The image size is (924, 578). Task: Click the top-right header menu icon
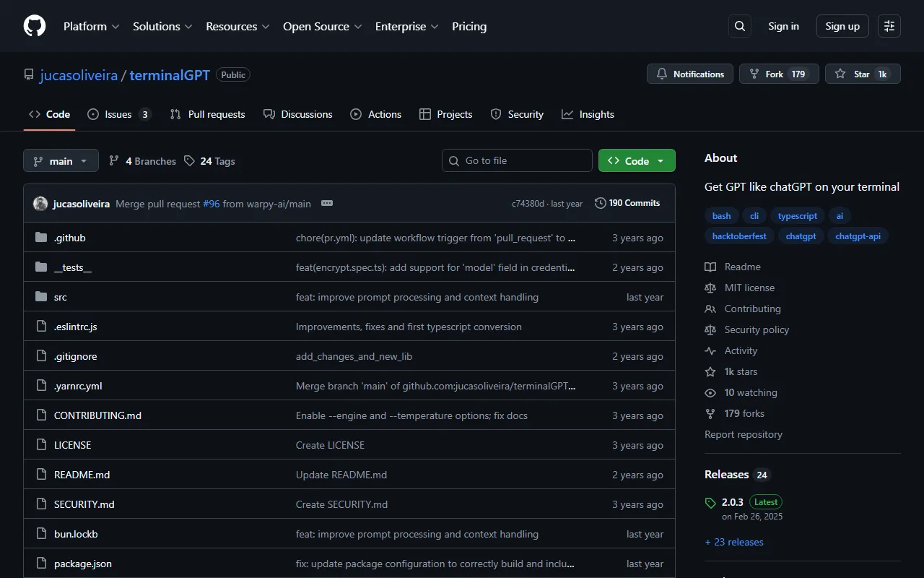(889, 26)
